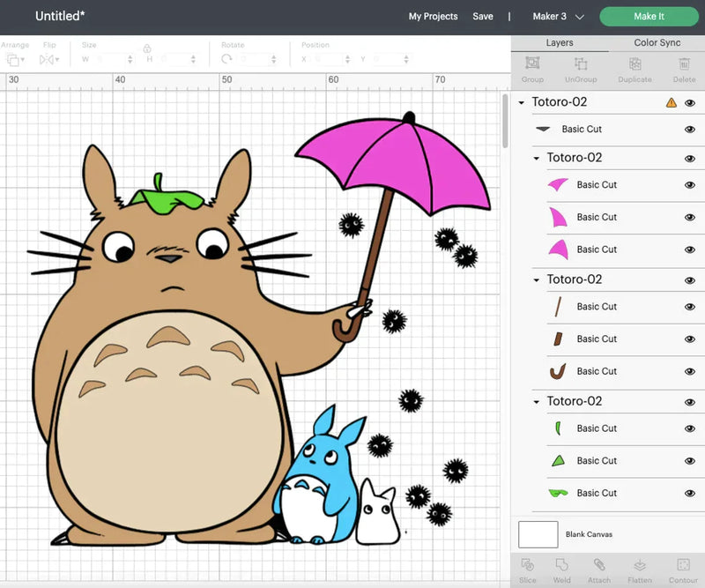705x588 pixels.
Task: Click the Delete layer trash icon
Action: click(685, 64)
